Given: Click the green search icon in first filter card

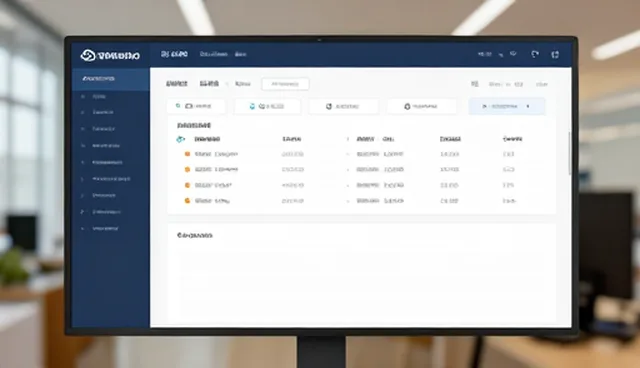Looking at the screenshot, I should 178,106.
